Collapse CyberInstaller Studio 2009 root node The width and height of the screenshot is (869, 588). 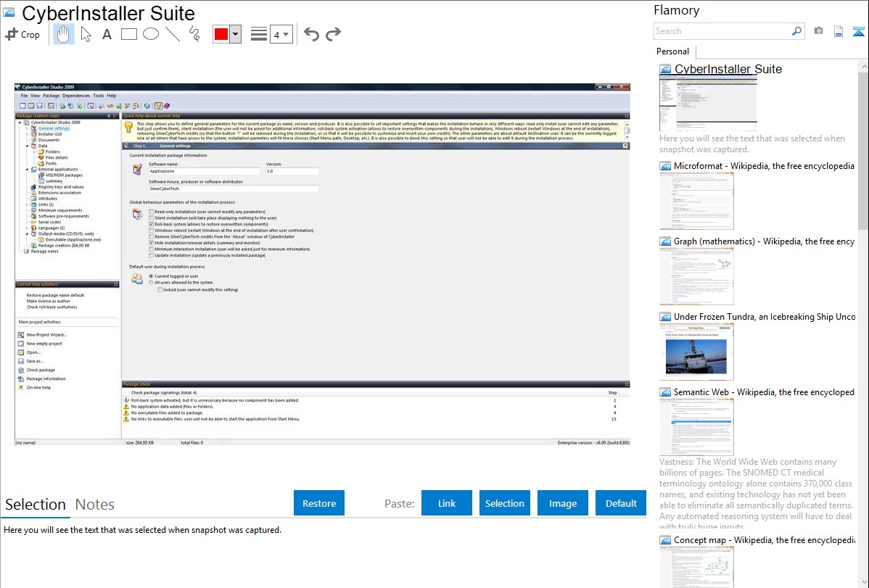click(20, 123)
